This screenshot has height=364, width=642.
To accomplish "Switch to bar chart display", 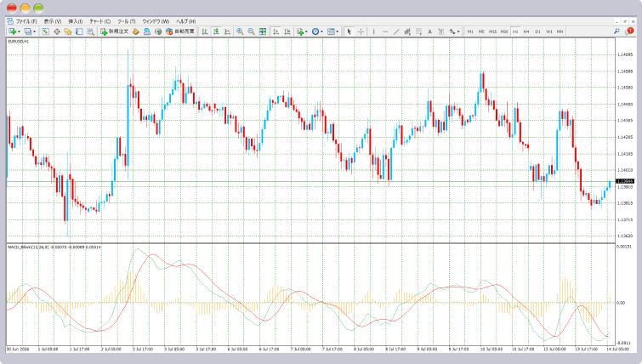I will [x=205, y=31].
